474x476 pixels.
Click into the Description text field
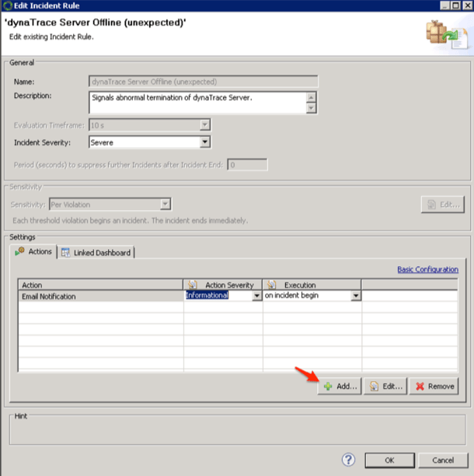(197, 103)
